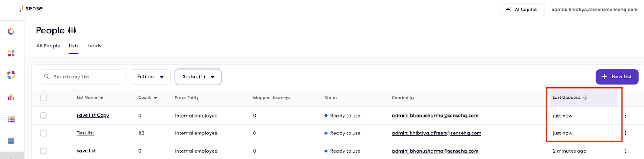Check the box for save list Copy
The width and height of the screenshot is (644, 159).
point(43,116)
